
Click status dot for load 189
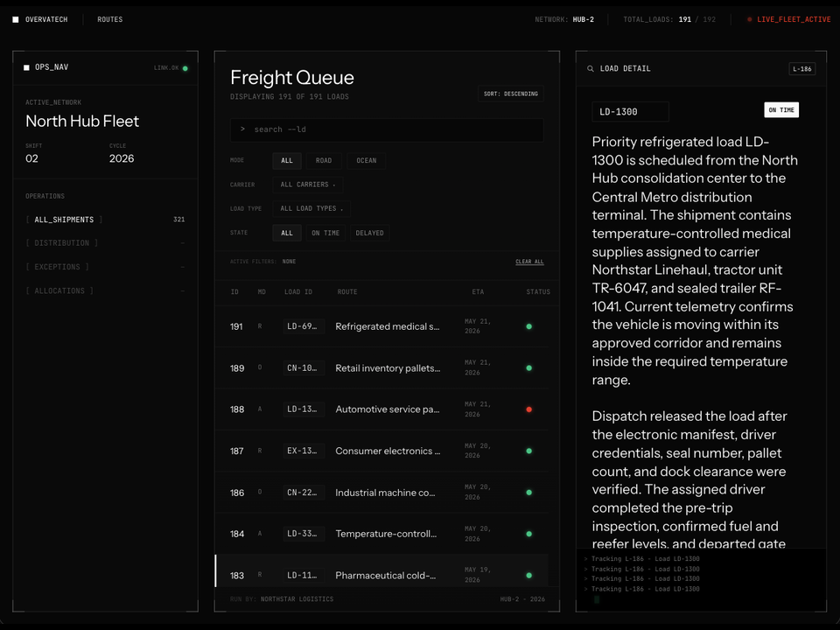pyautogui.click(x=528, y=368)
